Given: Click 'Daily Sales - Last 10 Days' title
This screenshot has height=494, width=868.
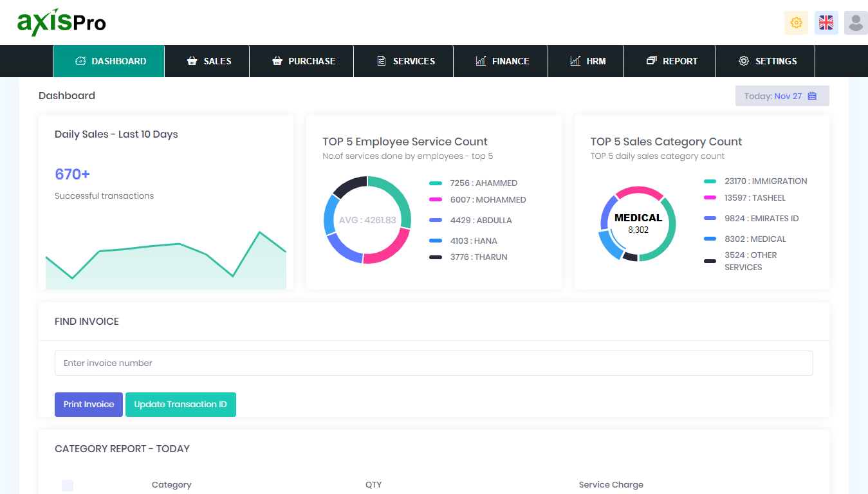Looking at the screenshot, I should [116, 134].
